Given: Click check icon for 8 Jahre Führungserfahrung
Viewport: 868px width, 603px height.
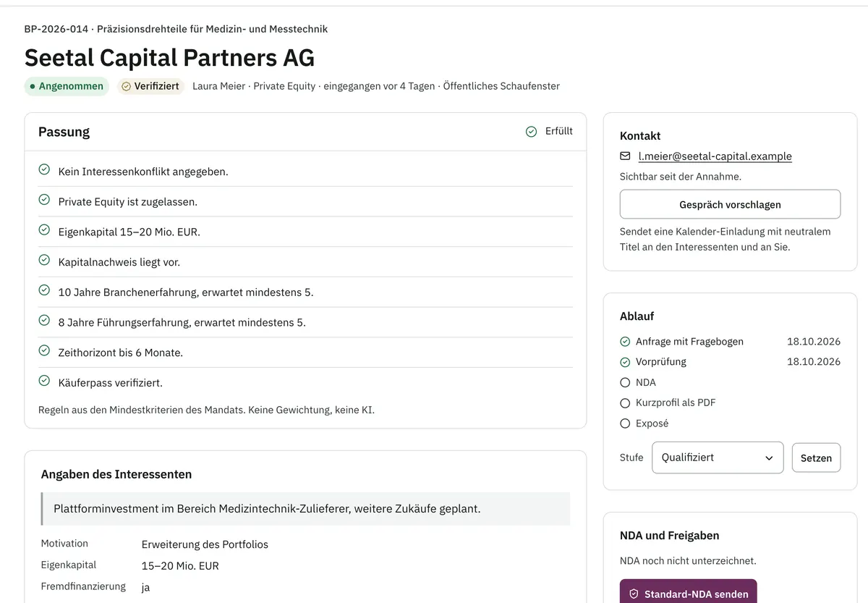Looking at the screenshot, I should (44, 320).
